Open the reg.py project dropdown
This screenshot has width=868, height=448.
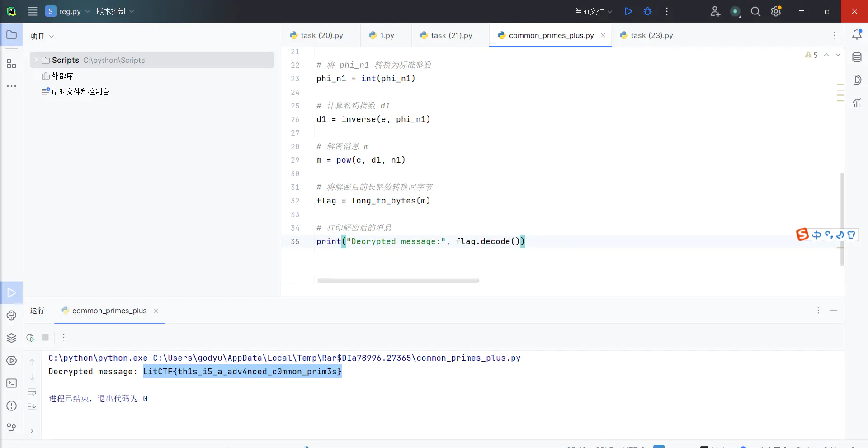point(67,11)
